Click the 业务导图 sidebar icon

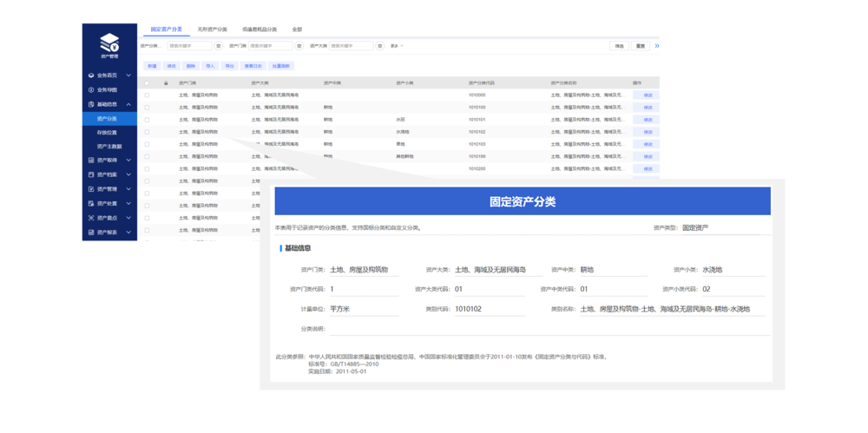(x=91, y=89)
